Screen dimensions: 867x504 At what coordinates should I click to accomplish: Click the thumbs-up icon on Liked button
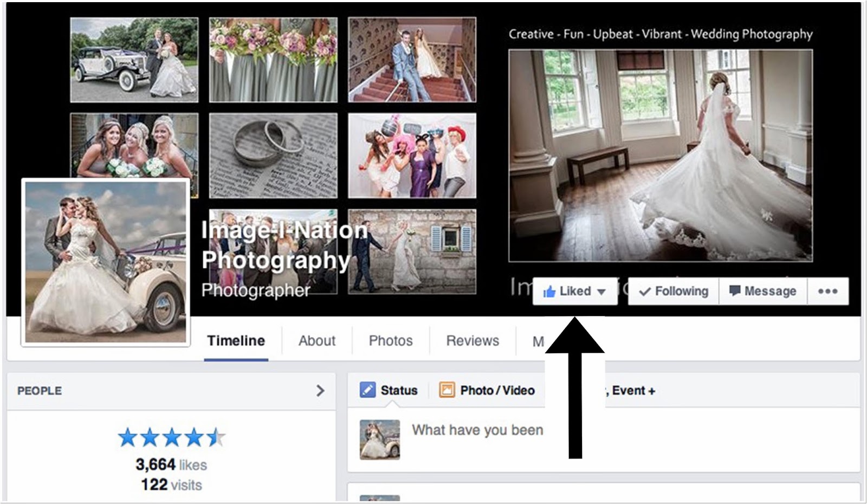coord(549,292)
